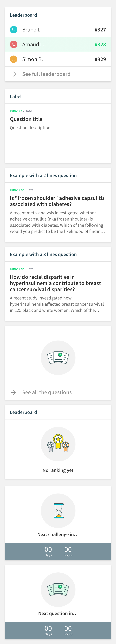
Task: Select Bruno L. rank #327 row
Action: tap(58, 30)
